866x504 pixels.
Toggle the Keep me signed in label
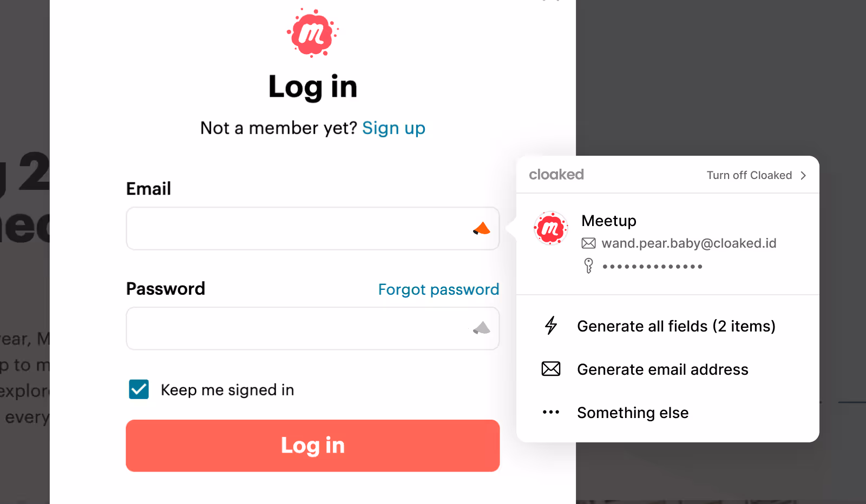227,390
